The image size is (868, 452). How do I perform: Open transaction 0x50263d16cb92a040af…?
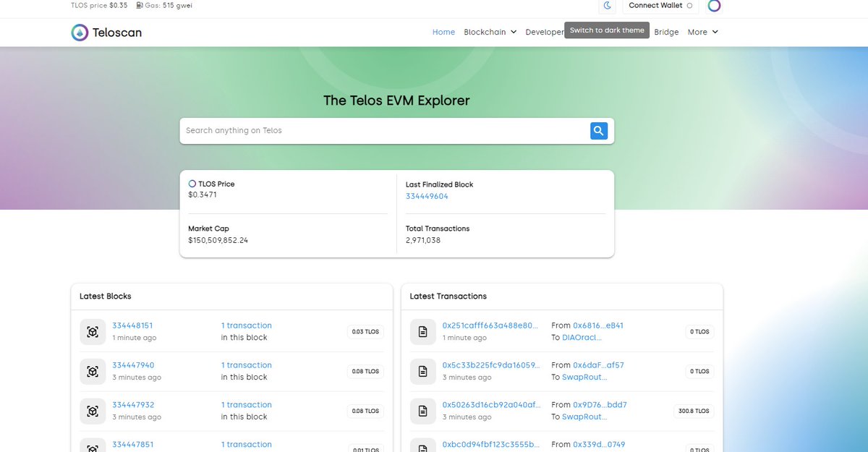[491, 405]
